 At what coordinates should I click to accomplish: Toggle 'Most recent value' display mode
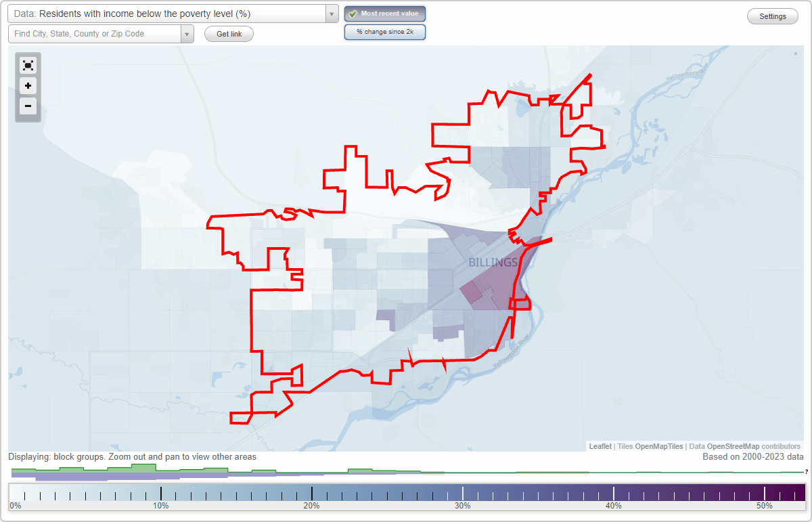[x=385, y=14]
